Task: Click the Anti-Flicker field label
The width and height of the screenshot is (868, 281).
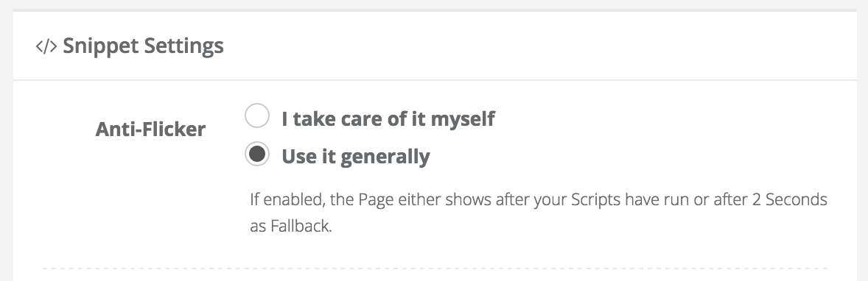Action: [x=150, y=129]
